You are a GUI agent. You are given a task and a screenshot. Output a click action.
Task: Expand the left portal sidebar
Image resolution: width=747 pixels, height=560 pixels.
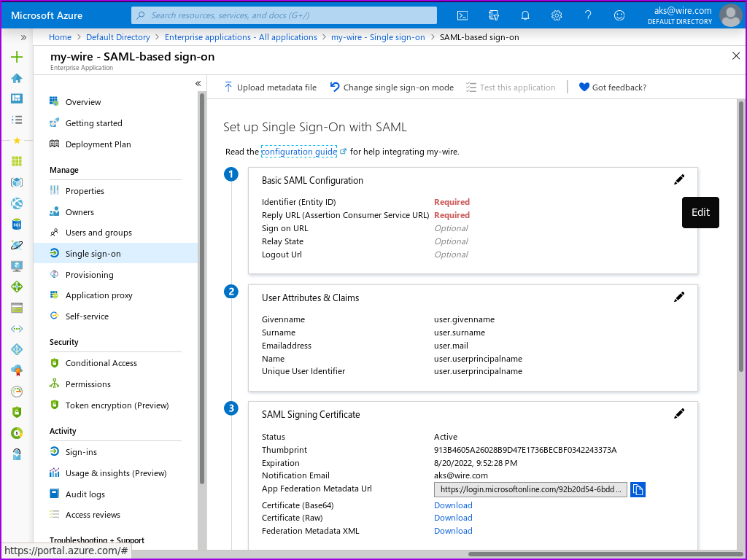pyautogui.click(x=23, y=37)
